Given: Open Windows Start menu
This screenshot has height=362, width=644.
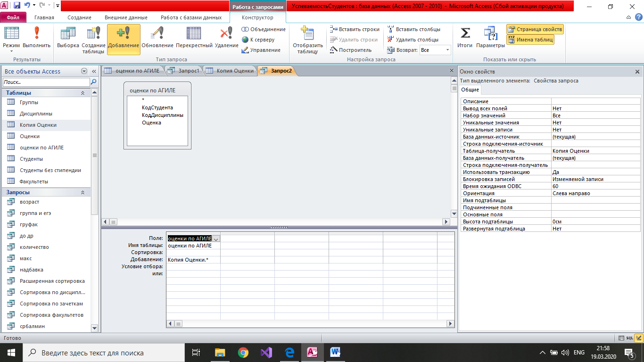Looking at the screenshot, I should point(11,353).
